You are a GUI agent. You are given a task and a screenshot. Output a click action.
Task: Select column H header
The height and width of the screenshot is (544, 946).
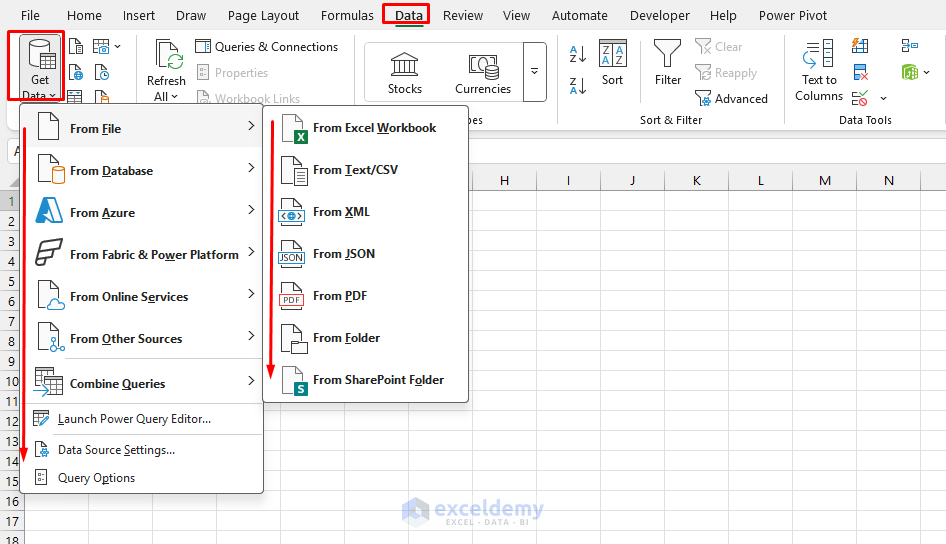pos(504,180)
